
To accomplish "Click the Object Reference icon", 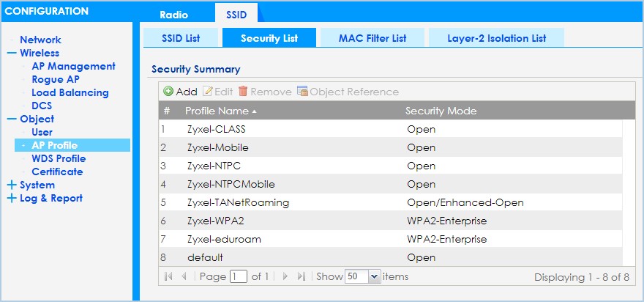I will pyautogui.click(x=303, y=92).
